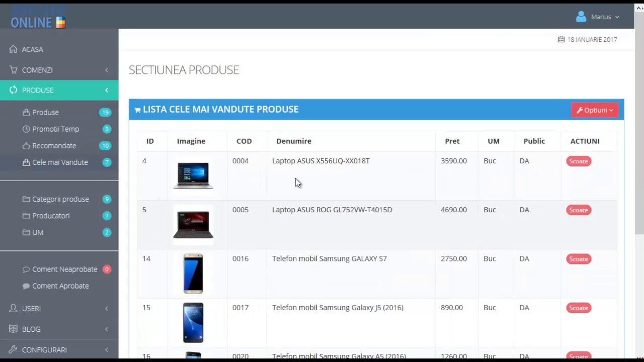This screenshot has height=362, width=644.
Task: Click the Coment Neaprobate red badge 0
Action: tap(107, 269)
